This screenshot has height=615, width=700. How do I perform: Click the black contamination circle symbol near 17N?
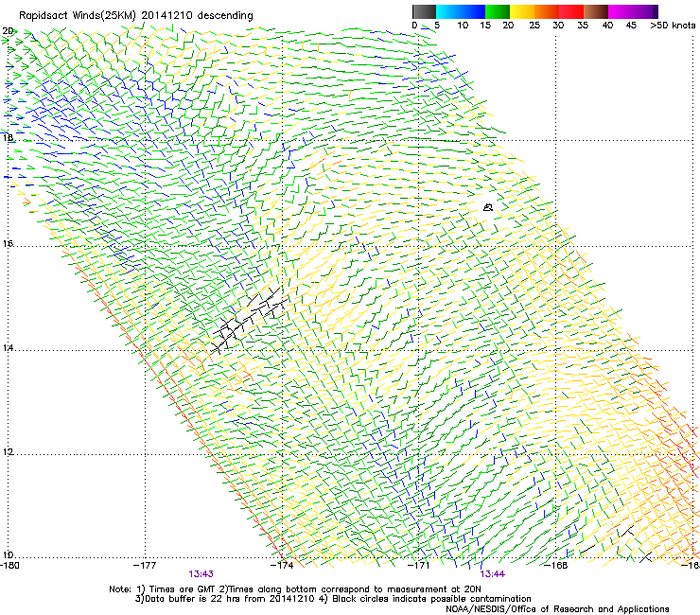tap(488, 207)
